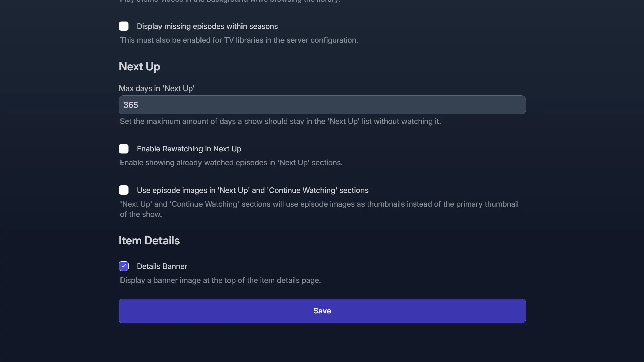
Task: Click the 'Set the maximum amount of days' help text
Action: pyautogui.click(x=280, y=121)
